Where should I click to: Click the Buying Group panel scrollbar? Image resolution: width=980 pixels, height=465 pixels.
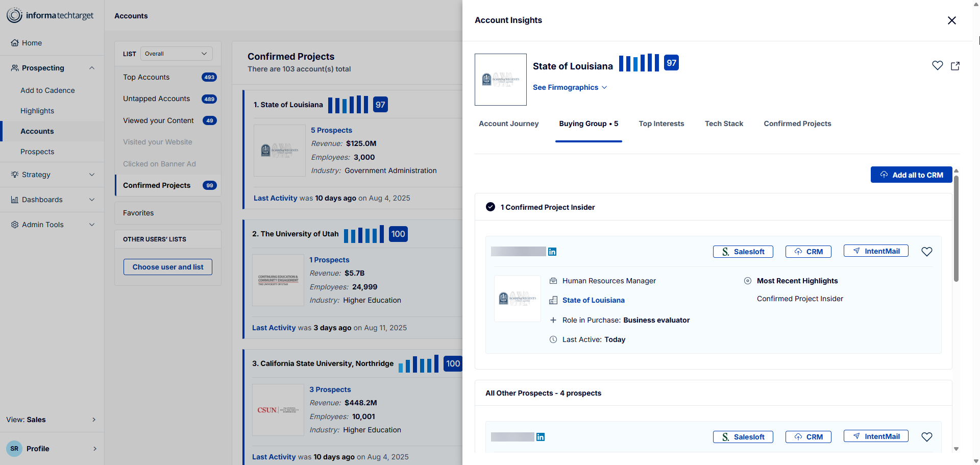(x=956, y=230)
